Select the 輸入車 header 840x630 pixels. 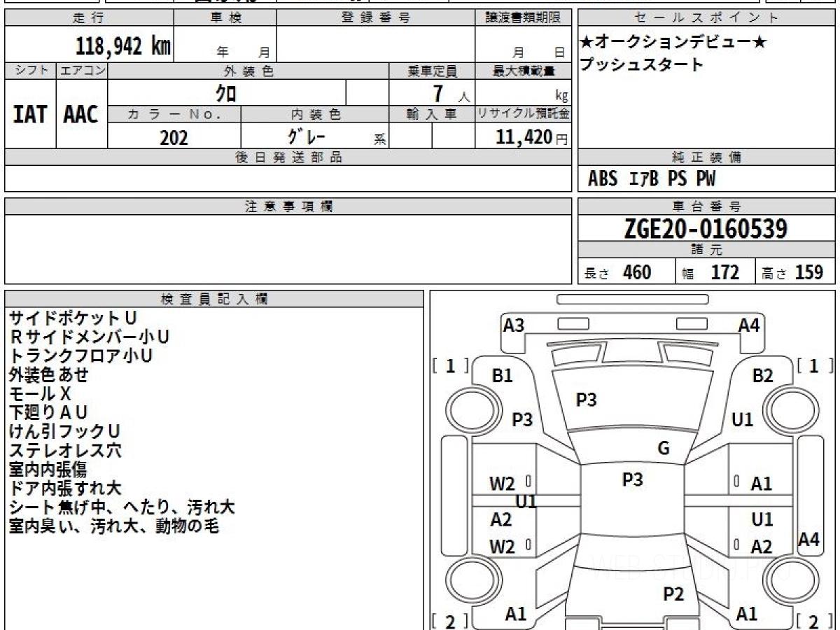pyautogui.click(x=432, y=114)
